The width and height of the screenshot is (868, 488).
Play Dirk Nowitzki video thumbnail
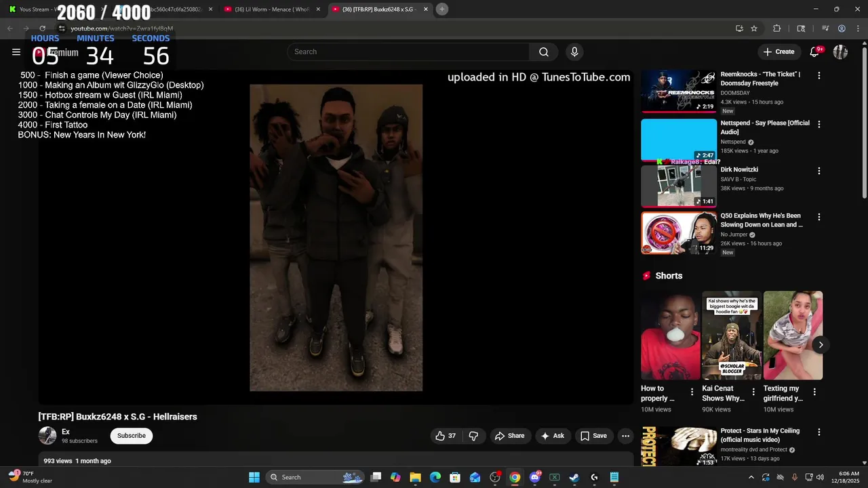(x=678, y=186)
